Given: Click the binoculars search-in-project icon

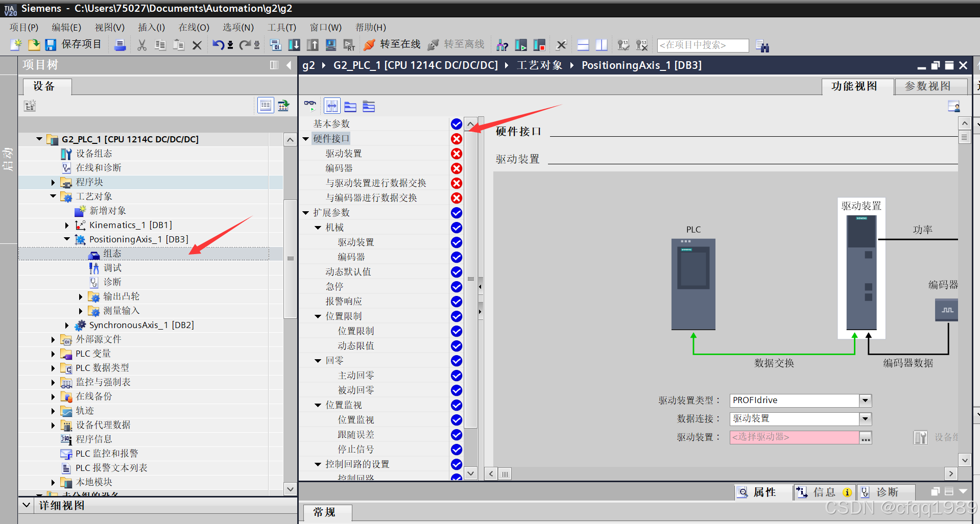Looking at the screenshot, I should pyautogui.click(x=762, y=46).
